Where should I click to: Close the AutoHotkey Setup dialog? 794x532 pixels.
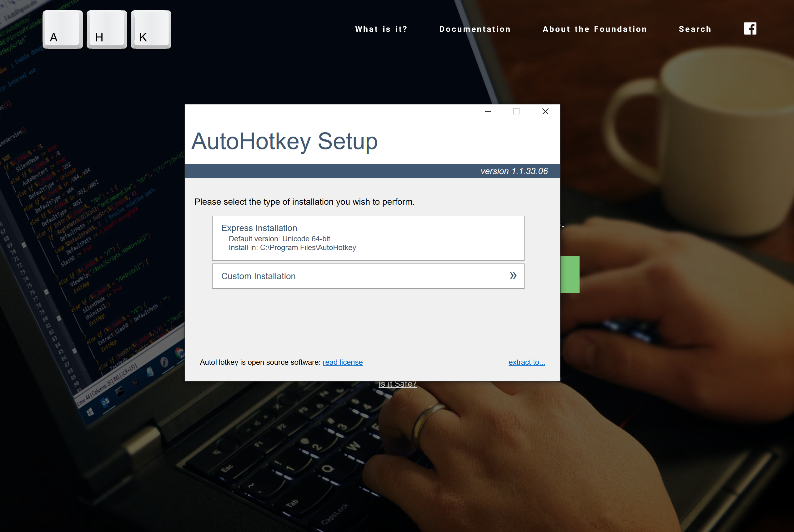click(545, 111)
